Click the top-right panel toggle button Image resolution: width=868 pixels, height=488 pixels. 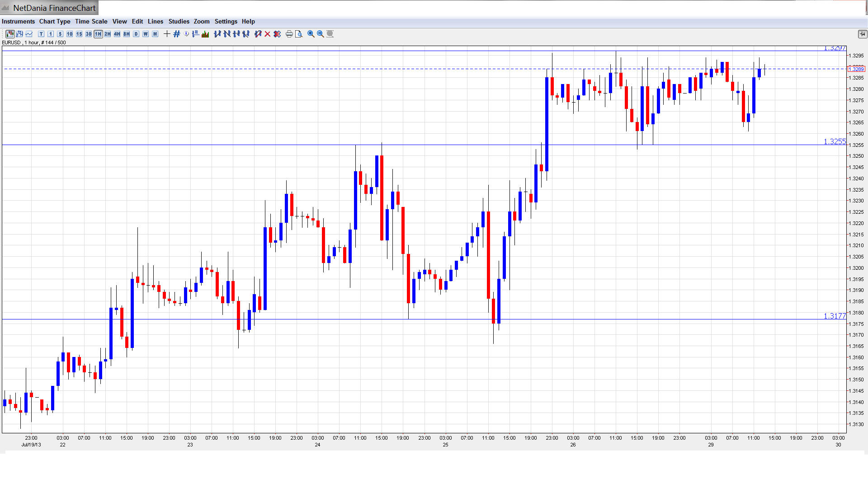862,34
